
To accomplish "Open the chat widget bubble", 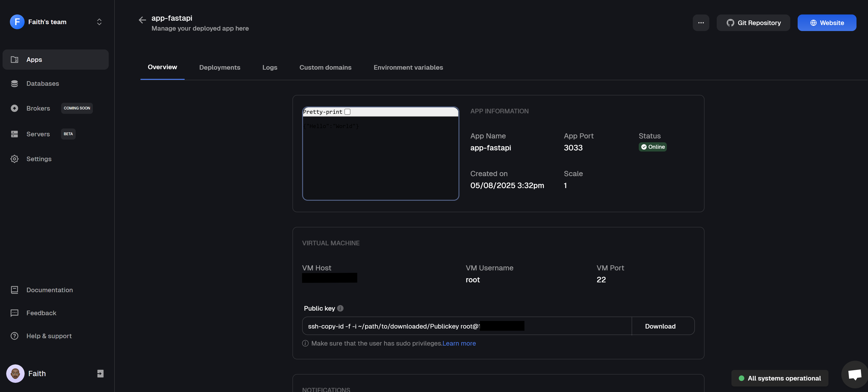I will [854, 374].
